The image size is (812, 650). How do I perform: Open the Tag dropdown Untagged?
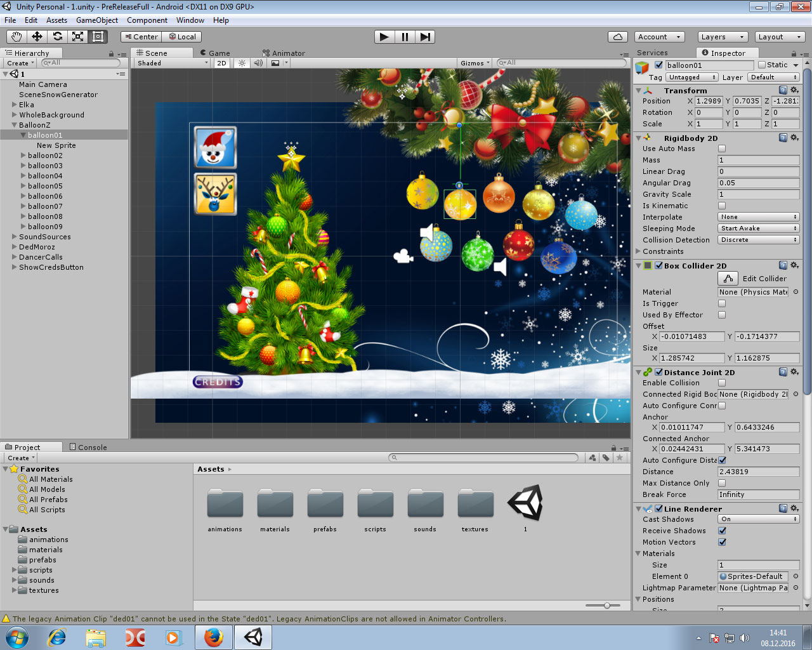(692, 77)
